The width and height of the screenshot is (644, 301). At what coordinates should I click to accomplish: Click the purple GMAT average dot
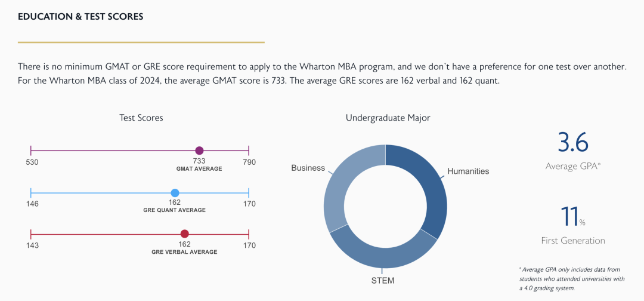pos(199,150)
